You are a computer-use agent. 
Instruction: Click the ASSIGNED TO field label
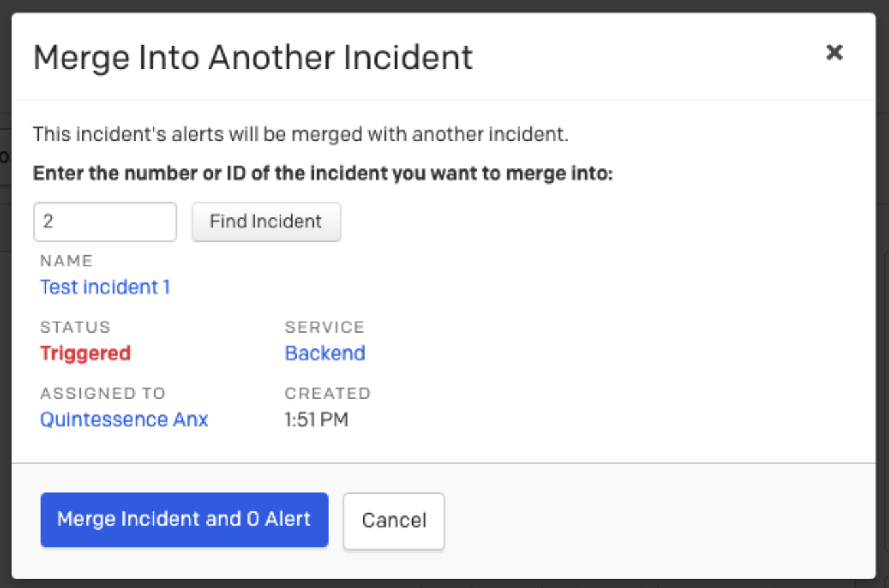(x=103, y=393)
